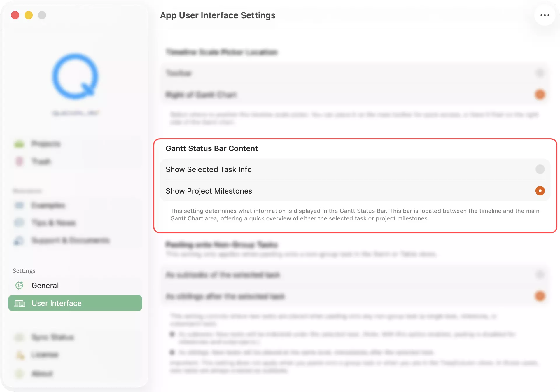Viewport: 560px width, 392px height.
Task: Select Projects in the sidebar
Action: coord(46,143)
